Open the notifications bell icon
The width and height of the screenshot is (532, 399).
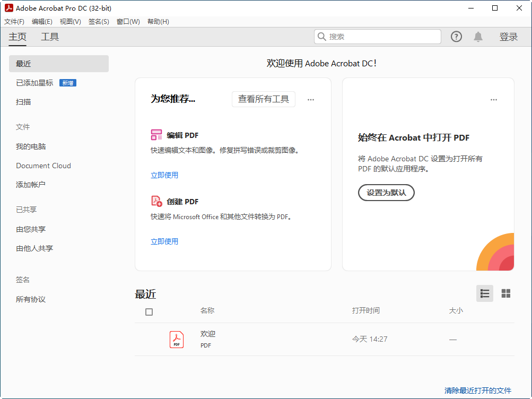[x=478, y=37]
